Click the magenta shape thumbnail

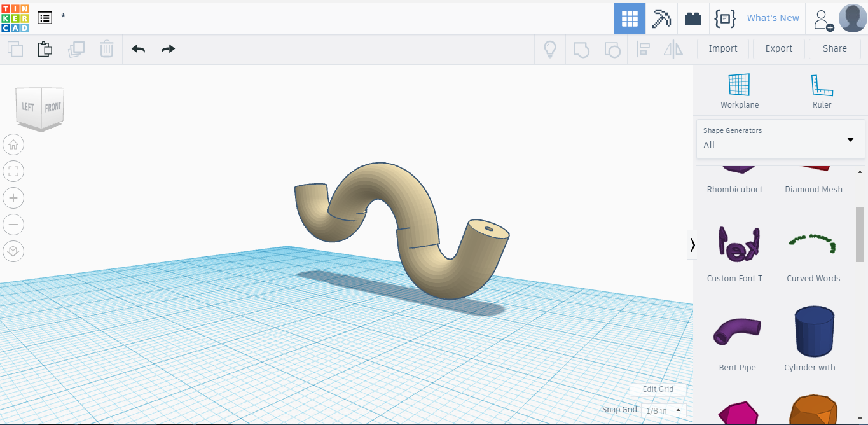[x=738, y=412]
